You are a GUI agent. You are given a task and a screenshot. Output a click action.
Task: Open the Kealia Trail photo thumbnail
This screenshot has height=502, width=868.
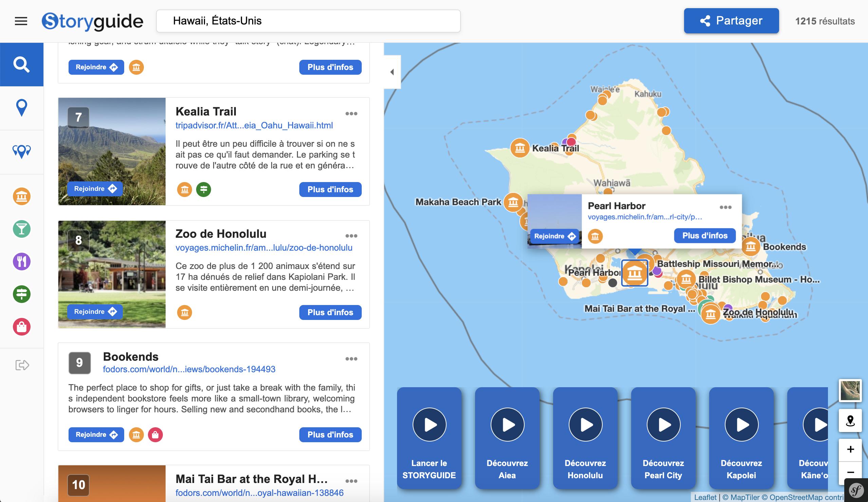click(x=112, y=151)
